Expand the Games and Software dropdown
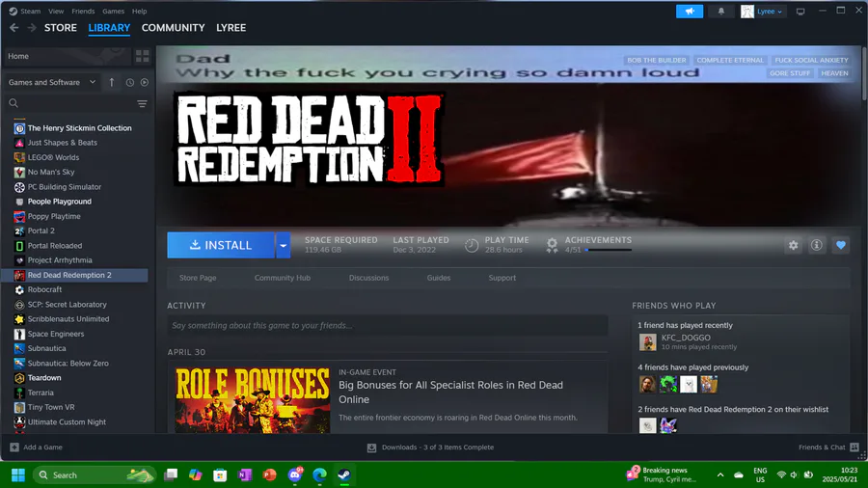Viewport: 868px width, 488px height. coord(52,82)
